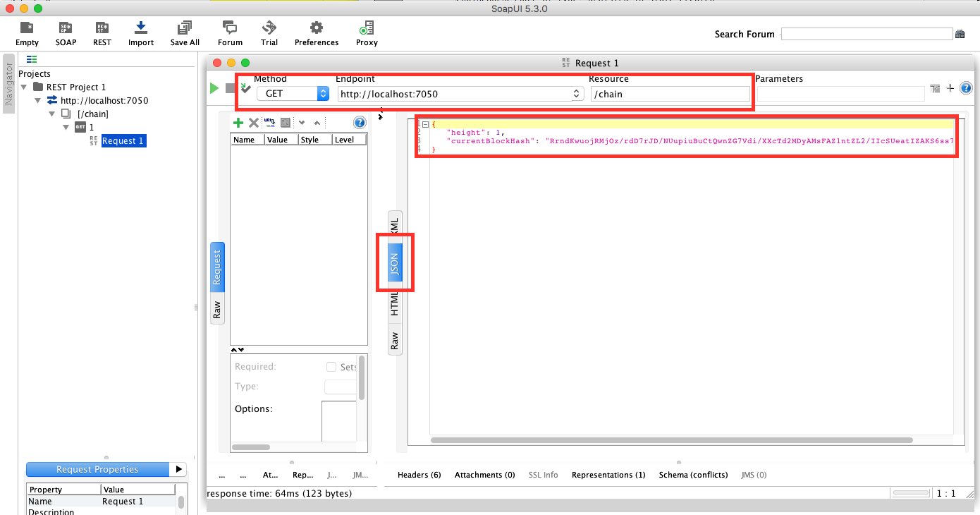Click the Options text area
The height and width of the screenshot is (515, 980).
[339, 421]
